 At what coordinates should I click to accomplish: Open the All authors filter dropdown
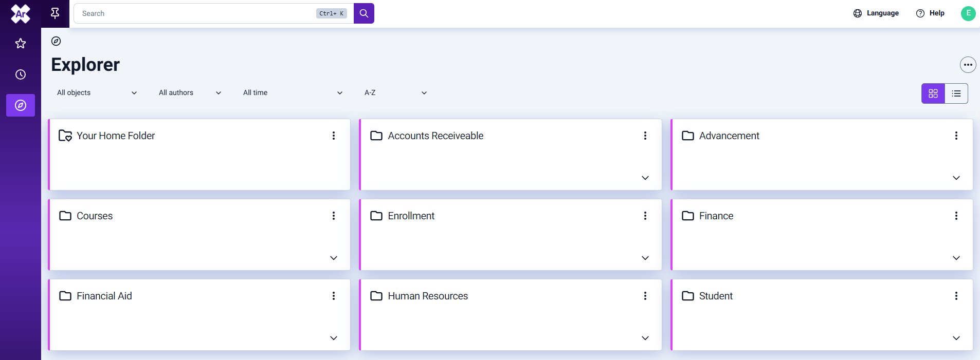[190, 93]
